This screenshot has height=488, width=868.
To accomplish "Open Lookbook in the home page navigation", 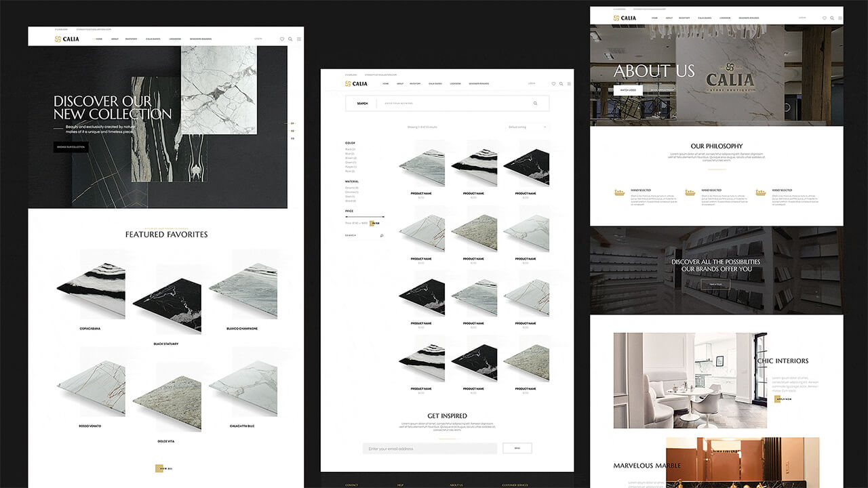I will (x=175, y=39).
